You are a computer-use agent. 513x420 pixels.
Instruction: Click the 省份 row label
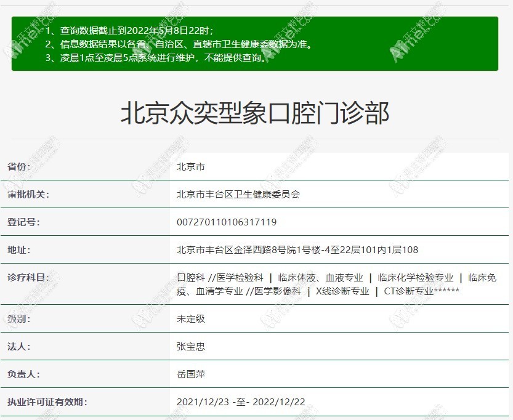pyautogui.click(x=19, y=167)
